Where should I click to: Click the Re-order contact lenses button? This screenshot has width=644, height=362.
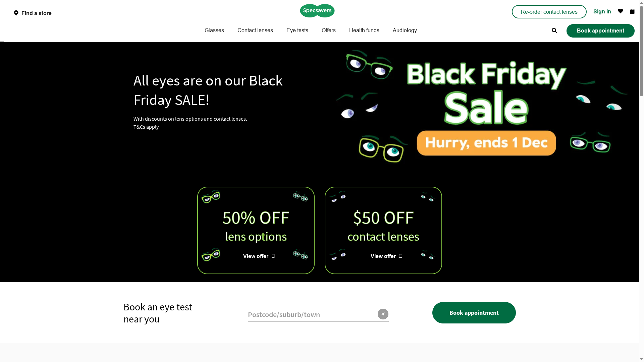(x=549, y=11)
